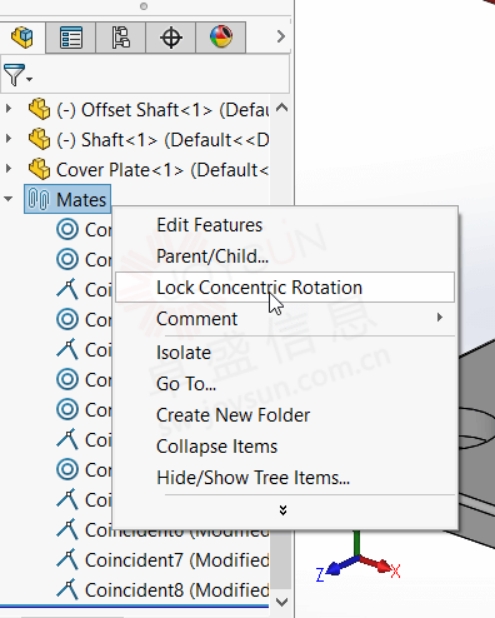The height and width of the screenshot is (618, 495).
Task: Expand the Shaft<1> tree node
Action: [8, 139]
